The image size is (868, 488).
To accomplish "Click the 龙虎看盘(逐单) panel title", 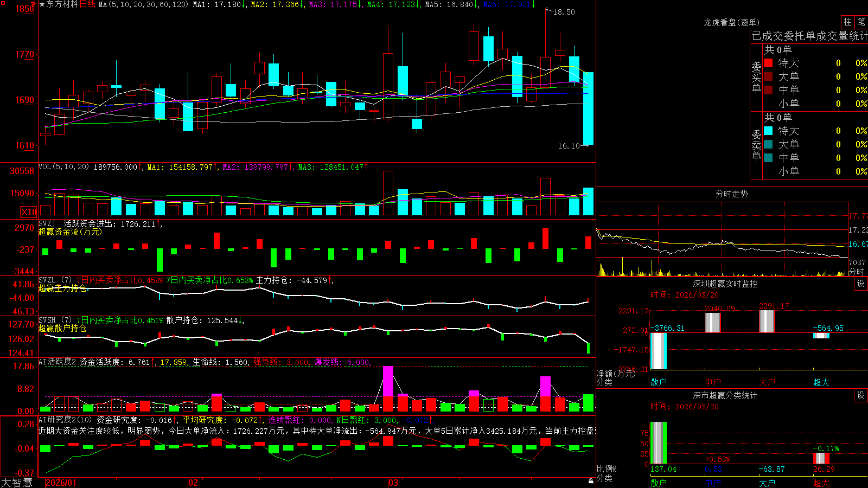I will [731, 22].
